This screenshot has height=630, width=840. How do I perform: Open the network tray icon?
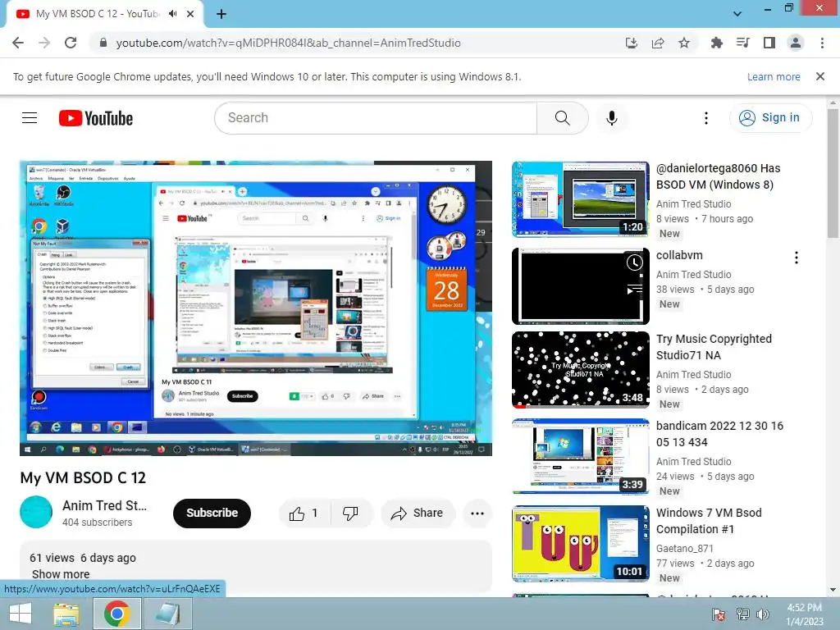pyautogui.click(x=743, y=614)
